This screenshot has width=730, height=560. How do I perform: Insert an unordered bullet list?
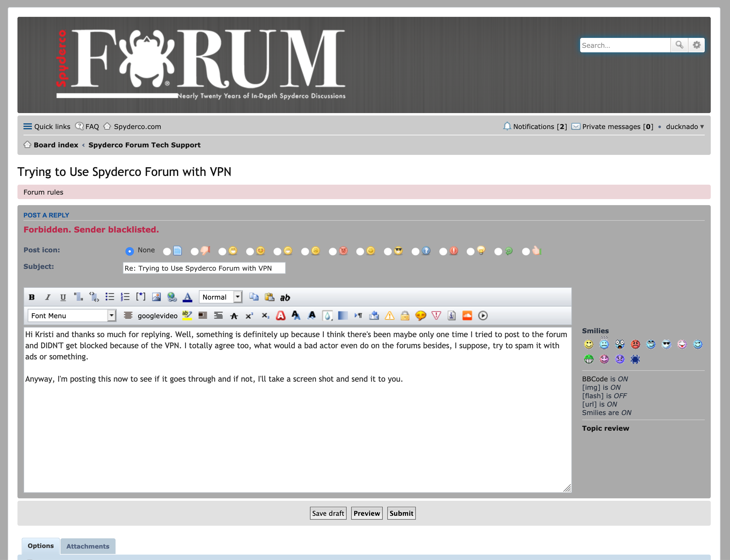point(110,297)
